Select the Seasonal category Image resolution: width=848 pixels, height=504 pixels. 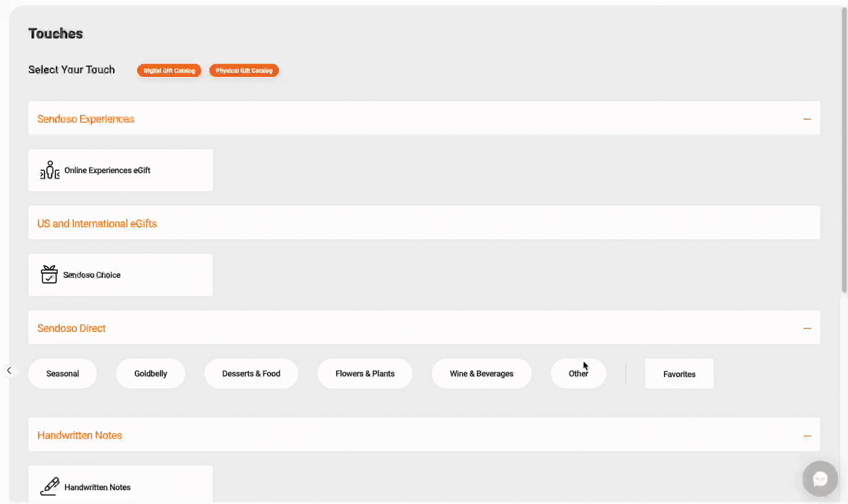[x=63, y=373]
